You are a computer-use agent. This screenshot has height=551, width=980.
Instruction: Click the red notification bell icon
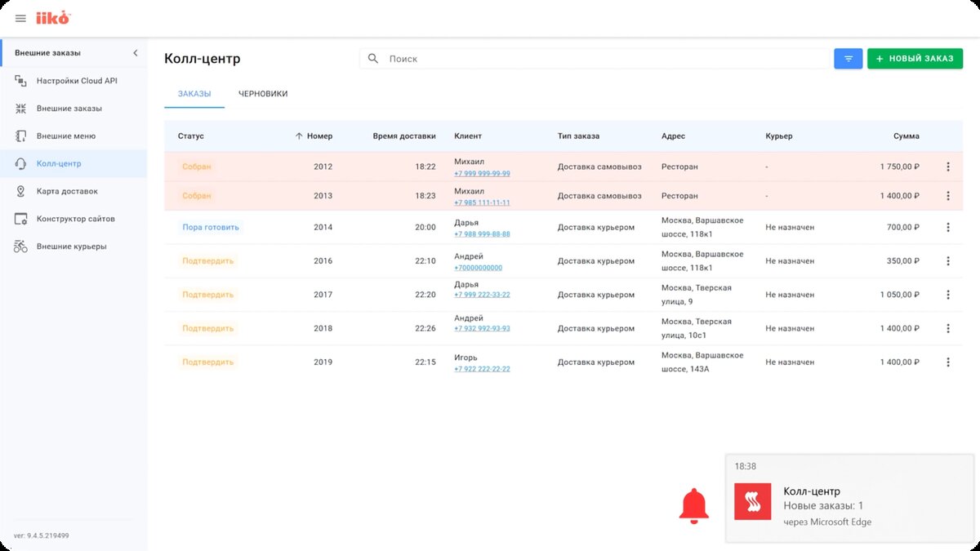(694, 506)
